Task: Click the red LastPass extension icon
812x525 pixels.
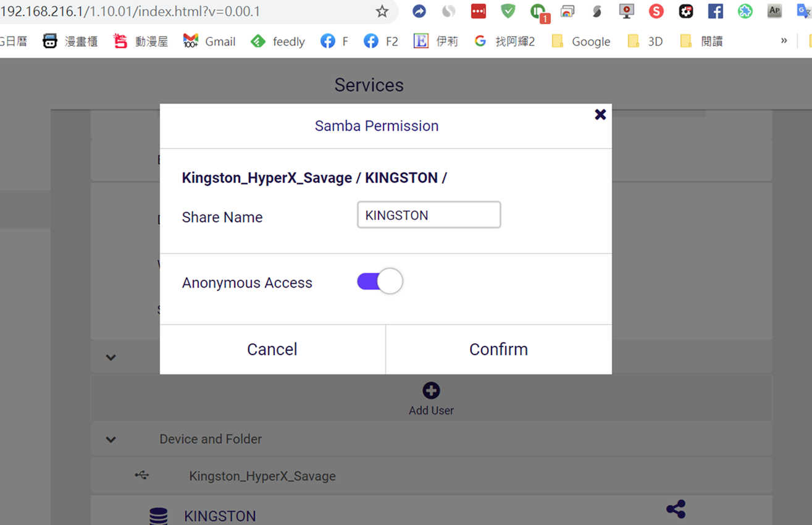Action: (478, 11)
